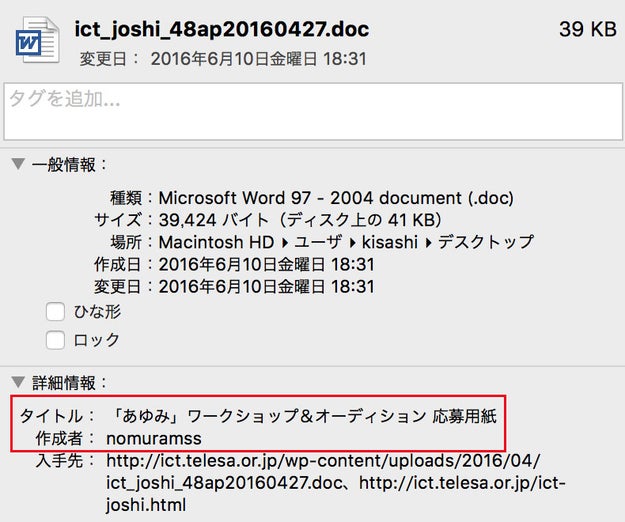Viewport: 625px width, 522px height.
Task: Enable the ひな形 checkbox
Action: tap(56, 312)
